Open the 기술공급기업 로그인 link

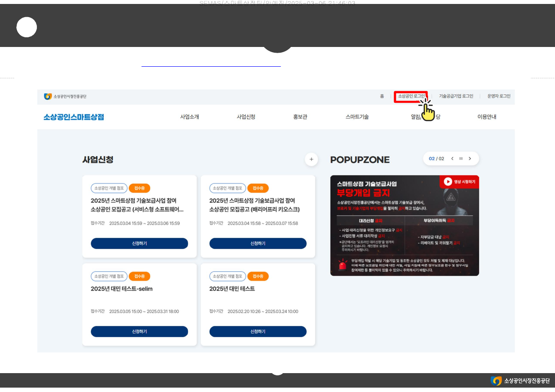click(456, 96)
